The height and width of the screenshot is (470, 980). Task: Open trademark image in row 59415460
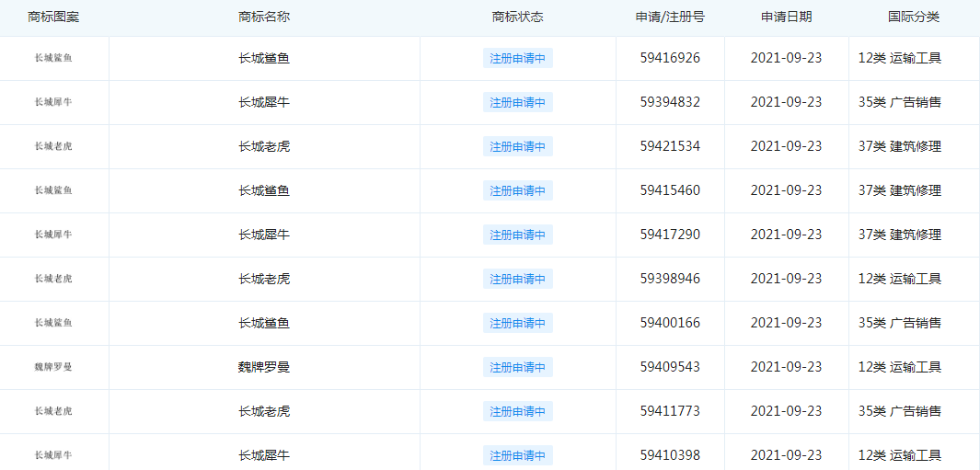[x=53, y=190]
